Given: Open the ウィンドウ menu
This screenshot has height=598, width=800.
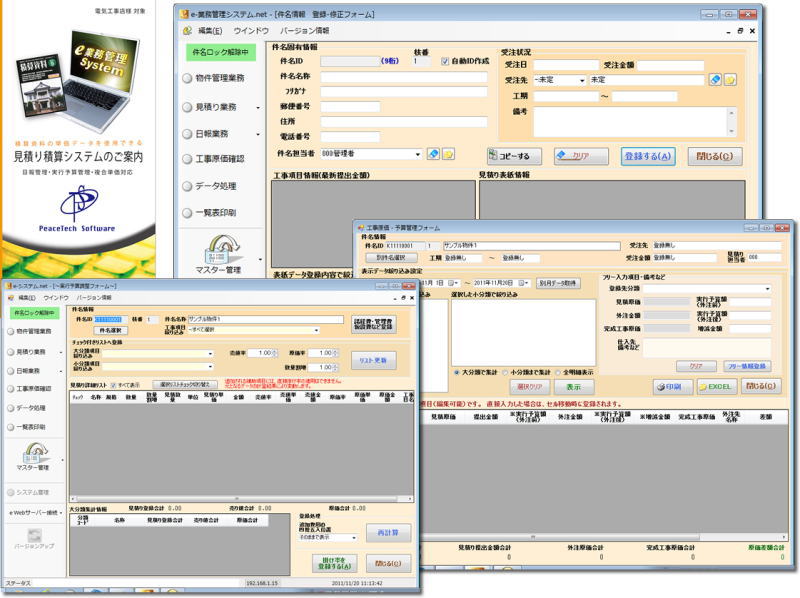Looking at the screenshot, I should [x=252, y=30].
